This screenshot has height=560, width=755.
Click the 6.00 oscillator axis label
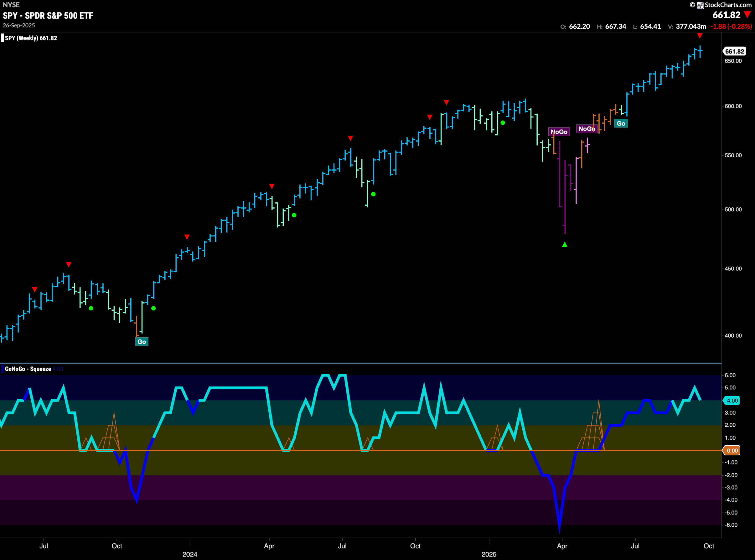pos(730,375)
